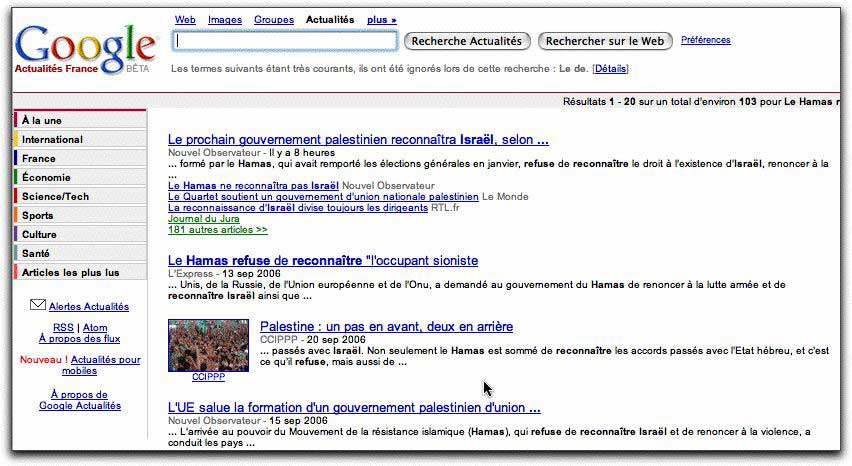Click 'Nouvel Observateur - Il y a 8 heures' text
The height and width of the screenshot is (466, 852).
252,153
